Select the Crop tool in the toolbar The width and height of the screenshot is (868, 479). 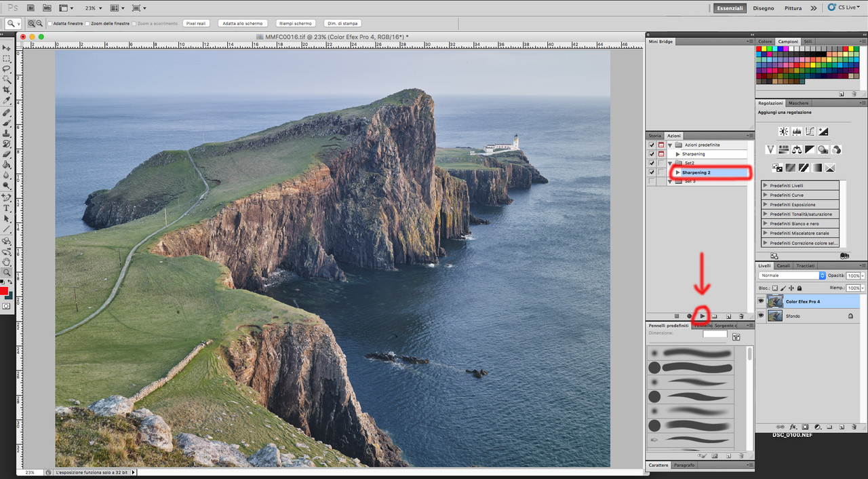7,90
